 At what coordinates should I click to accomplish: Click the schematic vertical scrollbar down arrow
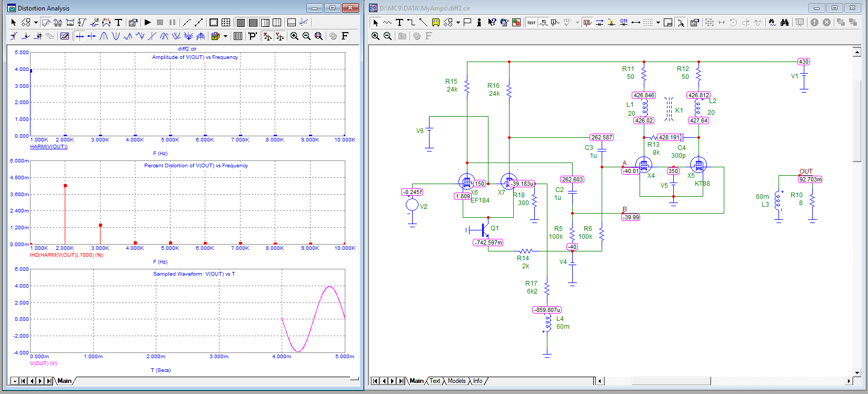click(x=857, y=372)
